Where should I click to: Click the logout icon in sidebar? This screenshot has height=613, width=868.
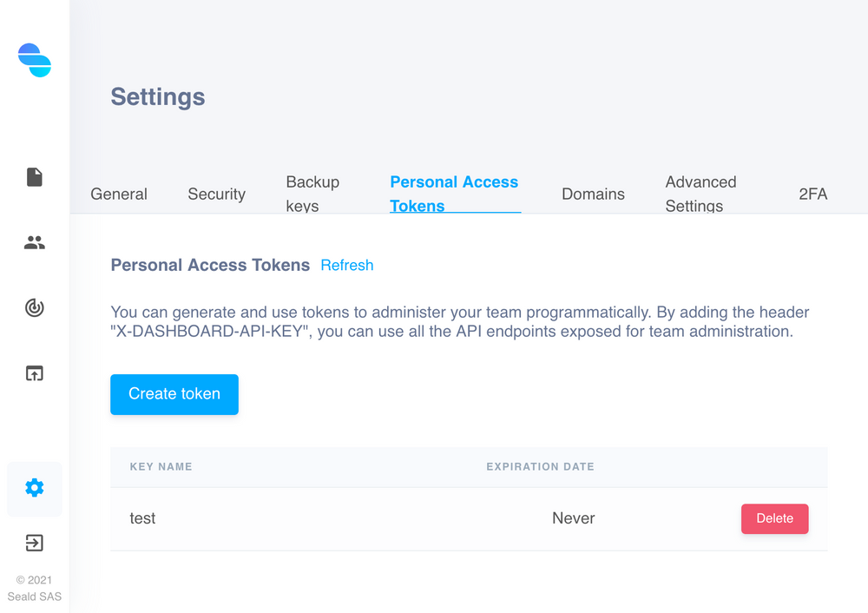coord(35,544)
